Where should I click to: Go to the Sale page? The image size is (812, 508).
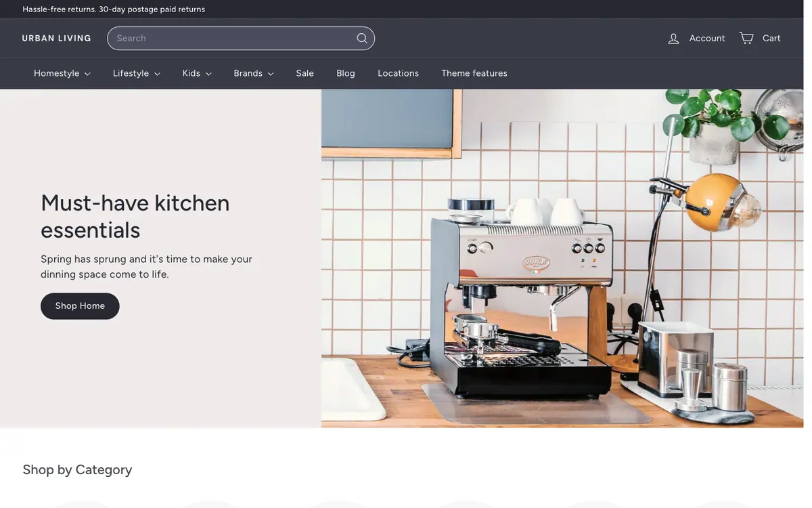point(305,73)
